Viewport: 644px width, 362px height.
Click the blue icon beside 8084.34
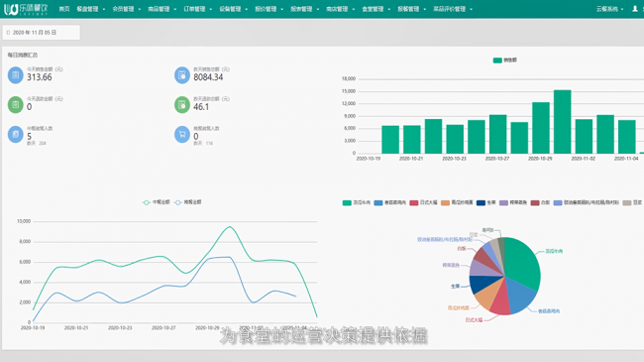coord(182,75)
